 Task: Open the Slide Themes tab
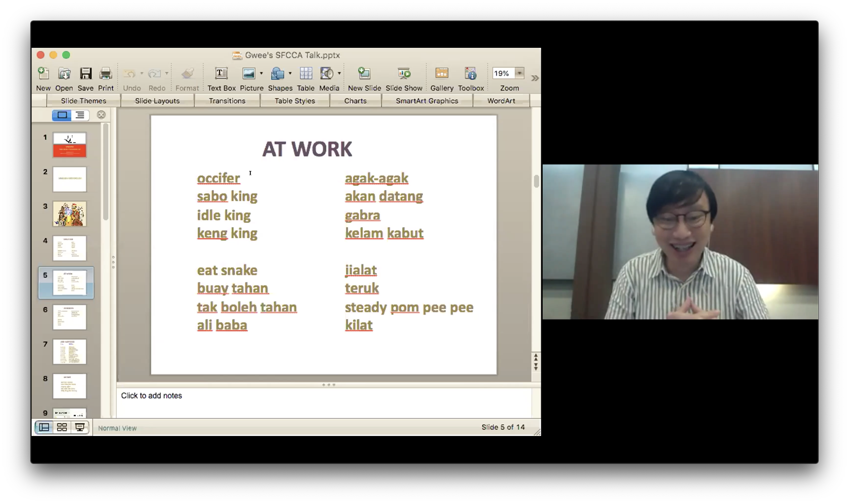(83, 101)
